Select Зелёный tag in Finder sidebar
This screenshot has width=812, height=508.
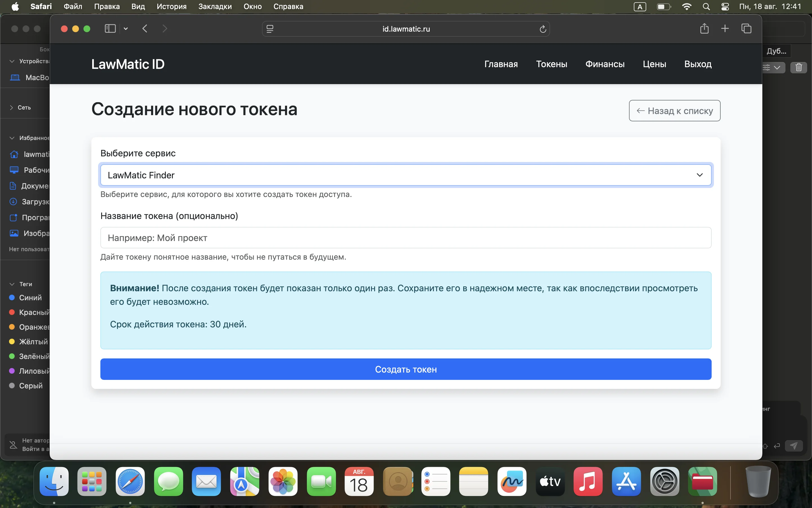click(x=29, y=356)
